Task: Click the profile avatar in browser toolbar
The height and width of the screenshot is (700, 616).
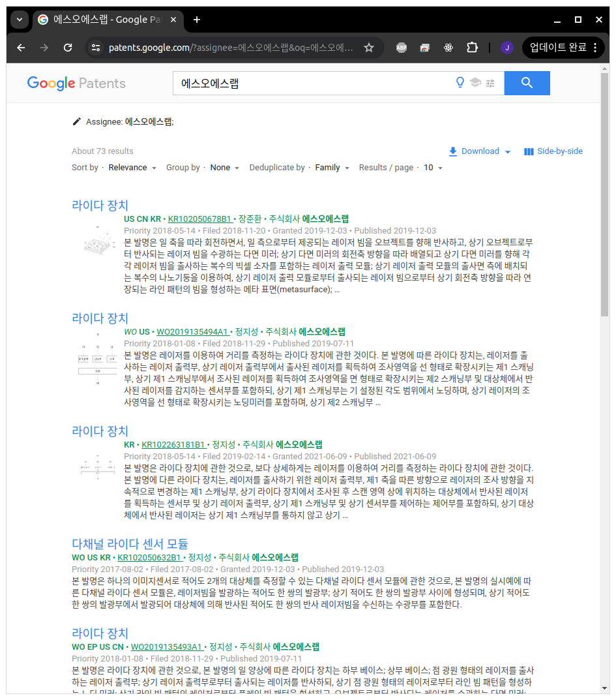Action: [507, 47]
